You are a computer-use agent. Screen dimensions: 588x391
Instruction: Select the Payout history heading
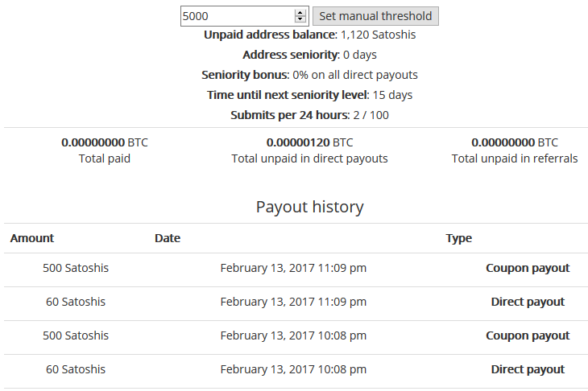click(309, 207)
